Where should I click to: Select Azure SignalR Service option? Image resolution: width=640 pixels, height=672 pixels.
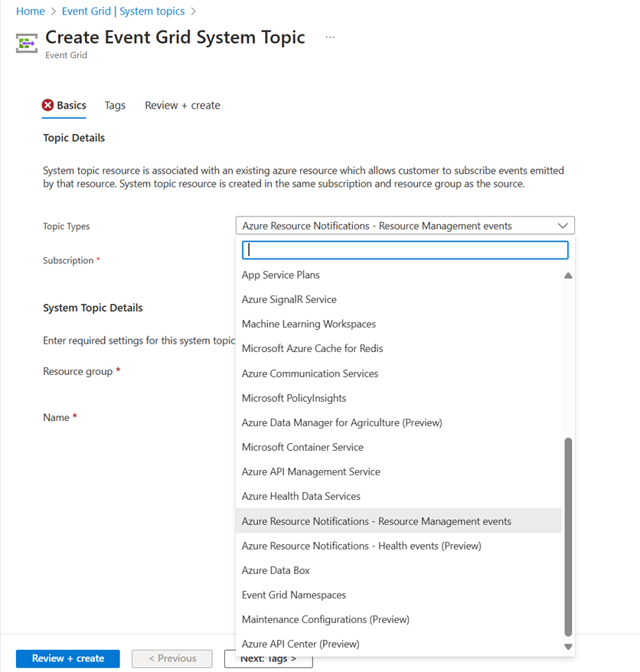point(289,299)
